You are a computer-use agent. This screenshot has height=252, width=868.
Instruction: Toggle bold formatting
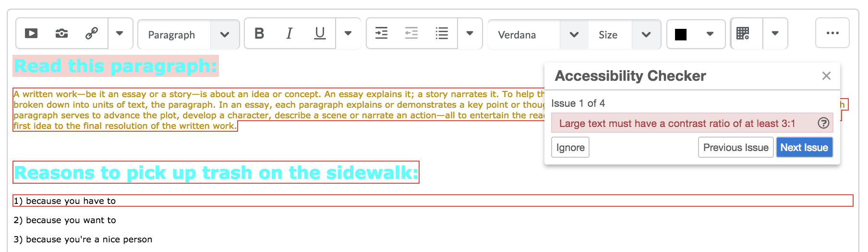[259, 34]
